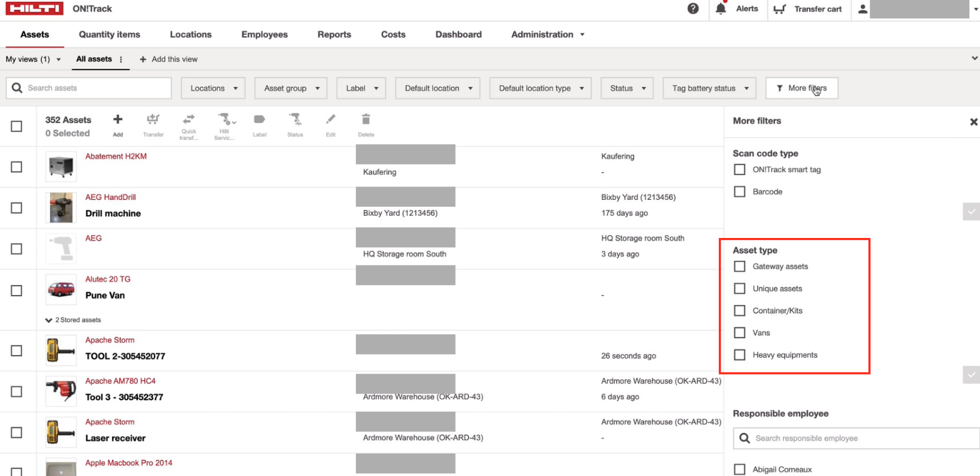
Task: Open the help question mark icon
Action: 693,8
